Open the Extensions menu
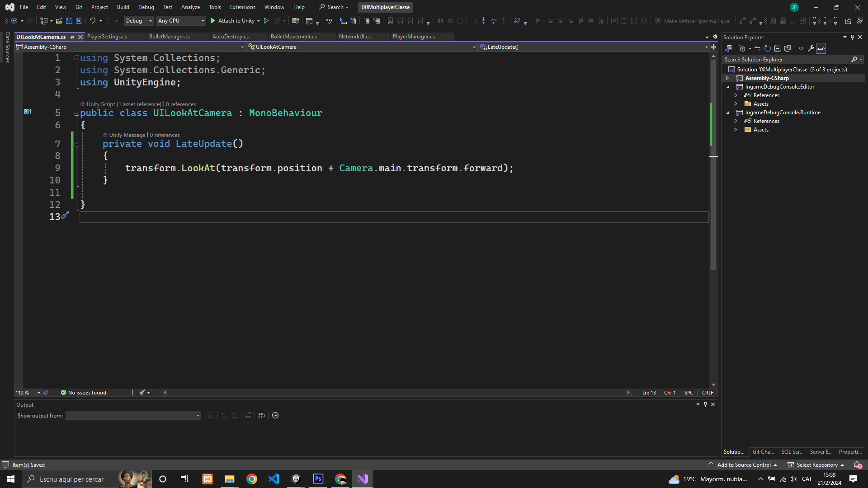This screenshot has height=488, width=868. (x=242, y=7)
